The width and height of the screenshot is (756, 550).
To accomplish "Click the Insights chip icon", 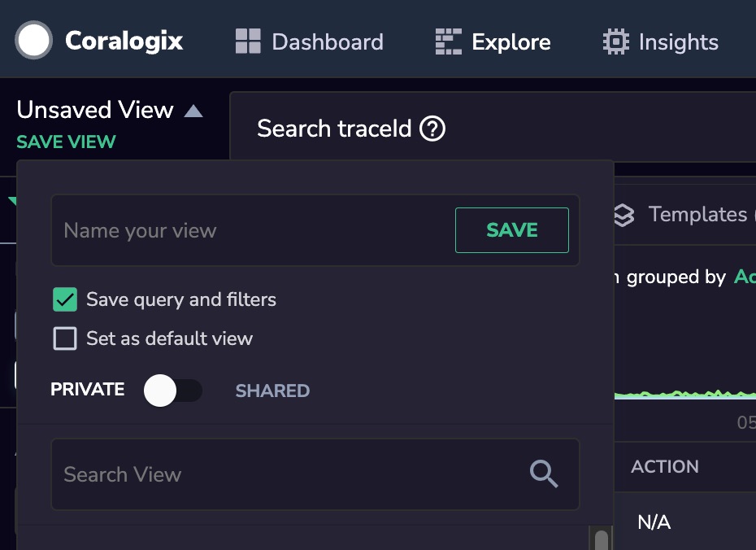I will click(x=616, y=41).
